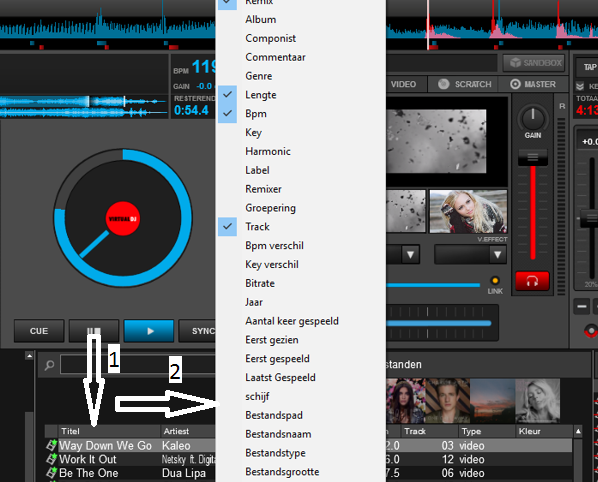This screenshot has height=482, width=598.
Task: Click the blonde woman video thumbnail
Action: coord(468,211)
